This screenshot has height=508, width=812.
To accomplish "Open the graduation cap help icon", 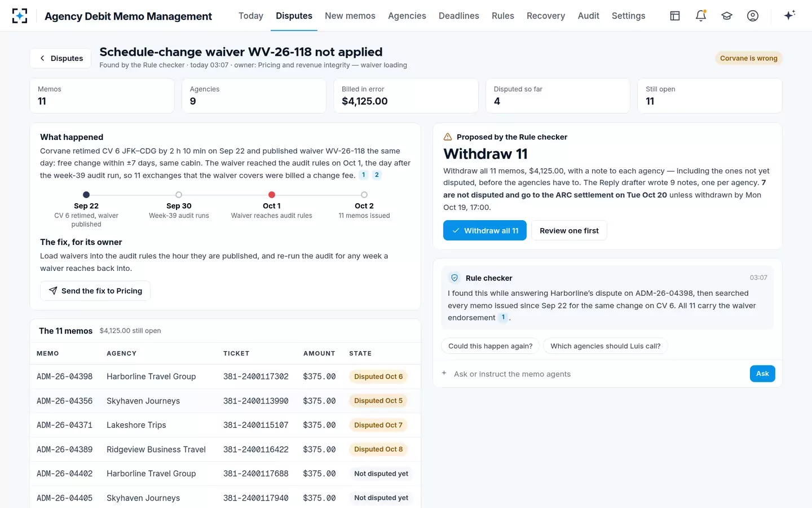I will 727,16.
